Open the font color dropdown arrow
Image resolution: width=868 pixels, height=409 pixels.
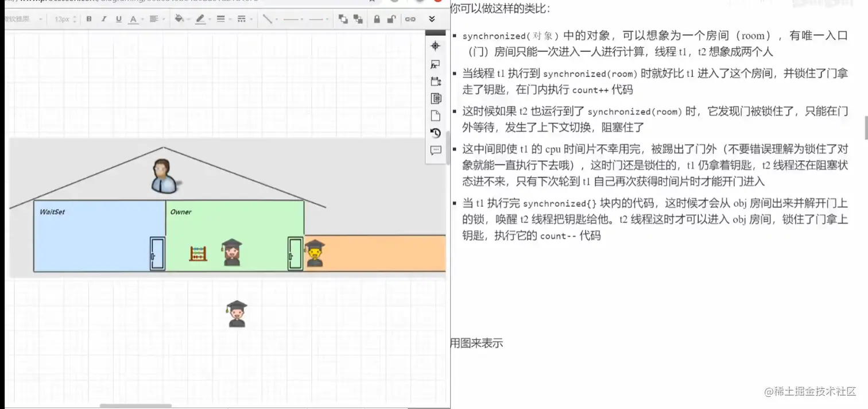141,20
